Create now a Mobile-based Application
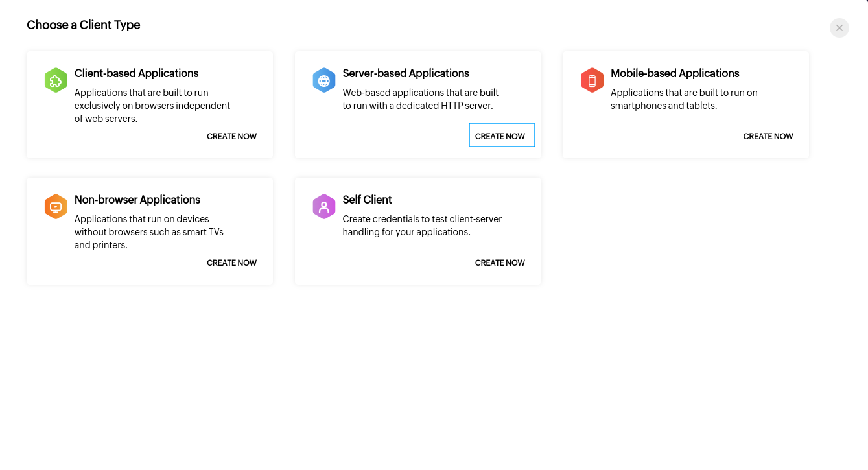This screenshot has height=470, width=868. (768, 136)
